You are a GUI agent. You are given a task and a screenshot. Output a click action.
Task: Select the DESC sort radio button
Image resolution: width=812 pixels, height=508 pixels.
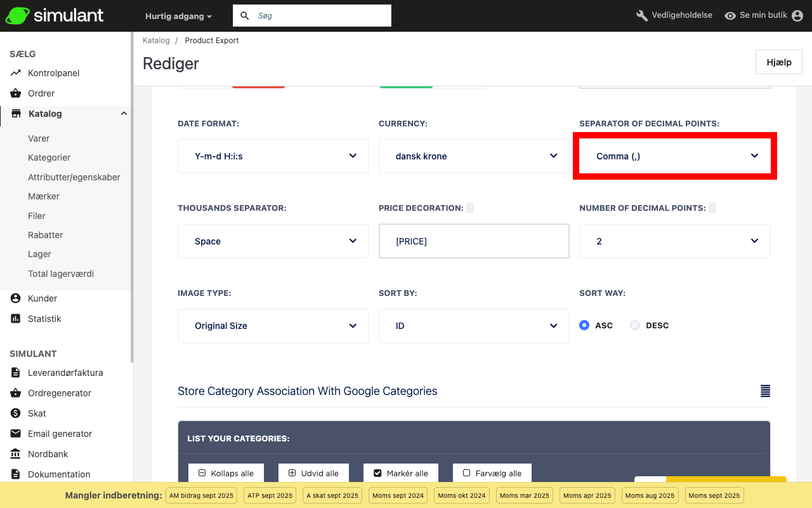635,325
